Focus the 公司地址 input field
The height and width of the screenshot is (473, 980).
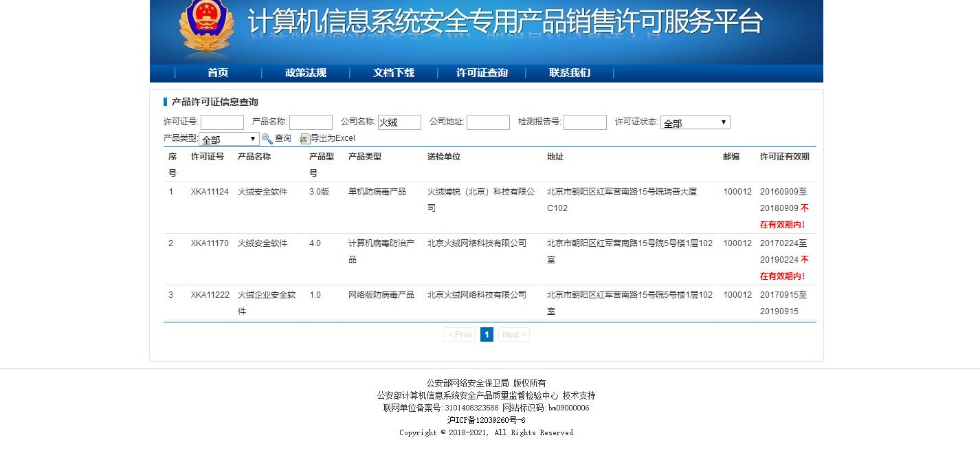(488, 122)
